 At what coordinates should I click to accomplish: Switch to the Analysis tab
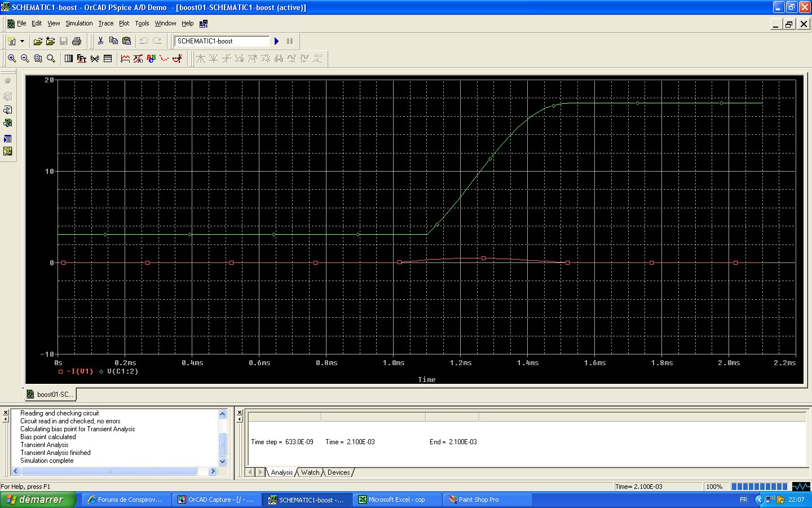click(x=281, y=472)
